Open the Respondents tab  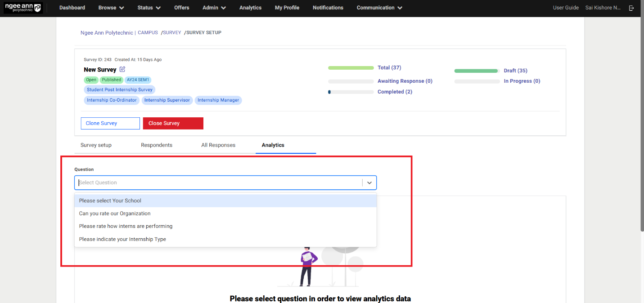[157, 145]
